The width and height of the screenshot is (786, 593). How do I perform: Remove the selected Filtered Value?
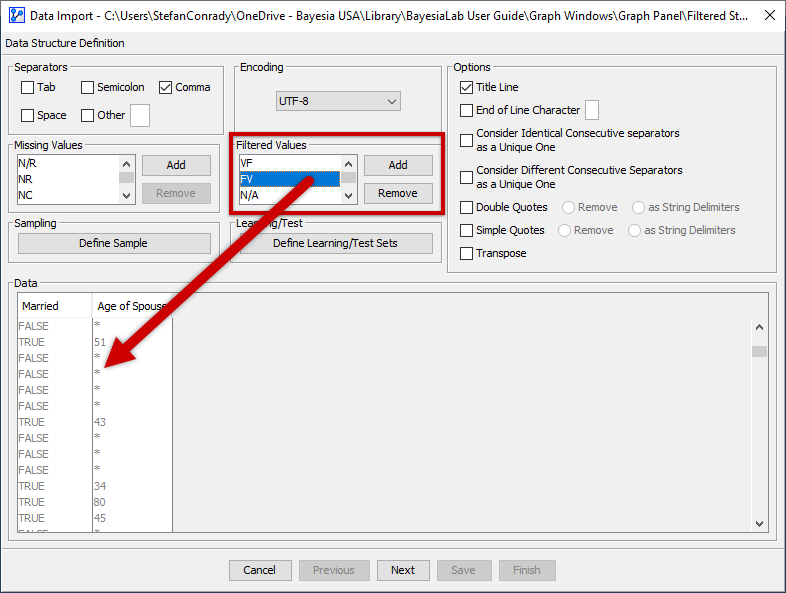[398, 193]
